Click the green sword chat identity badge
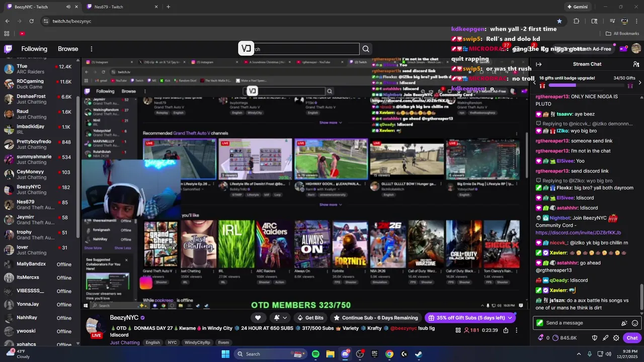 pyautogui.click(x=540, y=323)
